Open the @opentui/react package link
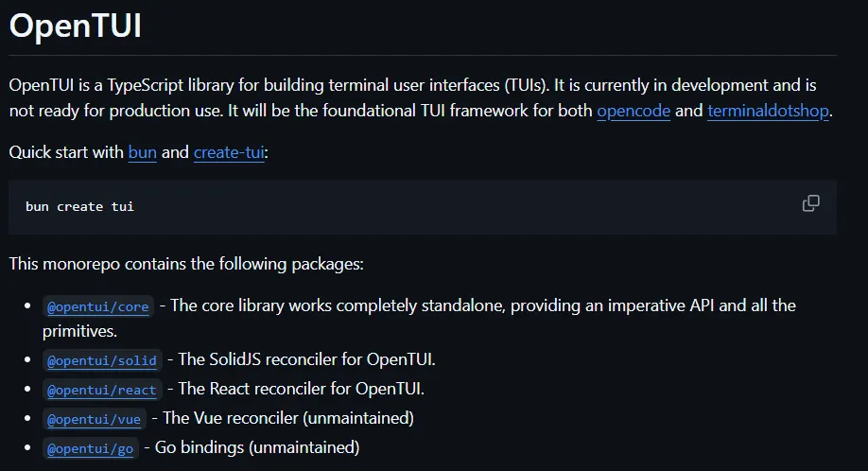Image resolution: width=868 pixels, height=471 pixels. point(102,390)
